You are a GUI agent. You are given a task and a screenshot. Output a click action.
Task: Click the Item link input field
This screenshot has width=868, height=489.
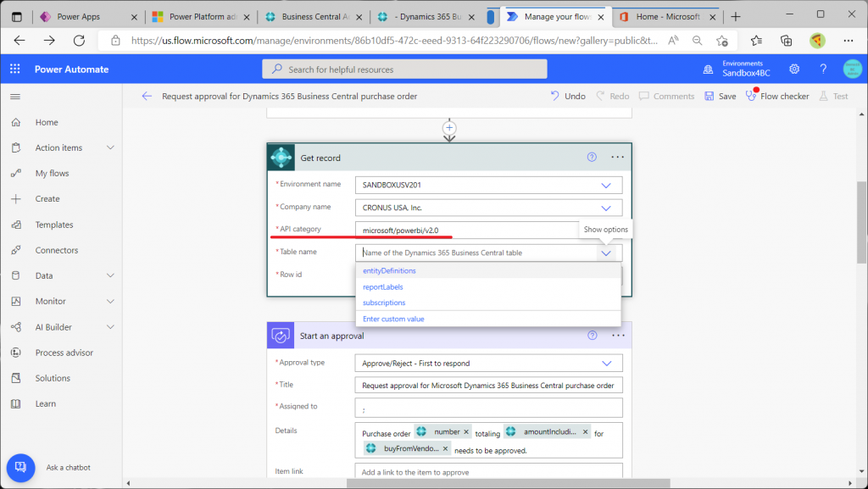(x=489, y=470)
